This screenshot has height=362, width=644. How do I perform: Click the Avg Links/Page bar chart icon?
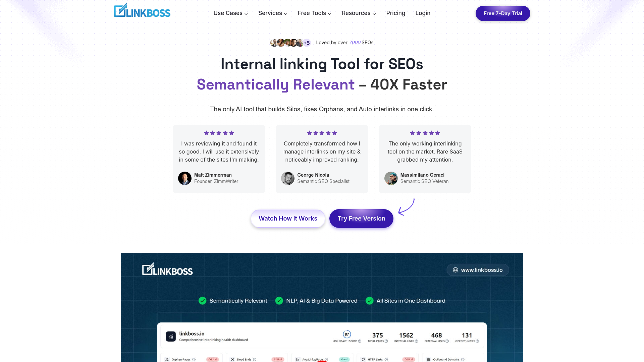coord(298,360)
